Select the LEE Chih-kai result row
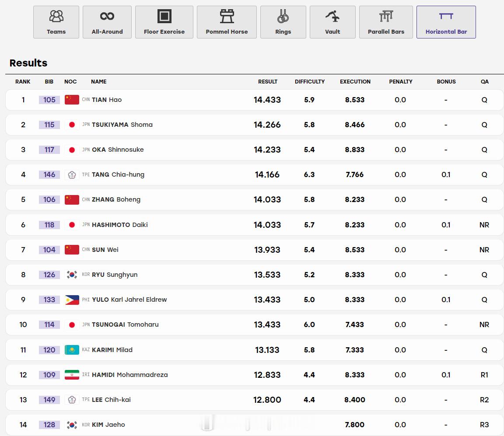Image resolution: width=504 pixels, height=436 pixels. 255,400
